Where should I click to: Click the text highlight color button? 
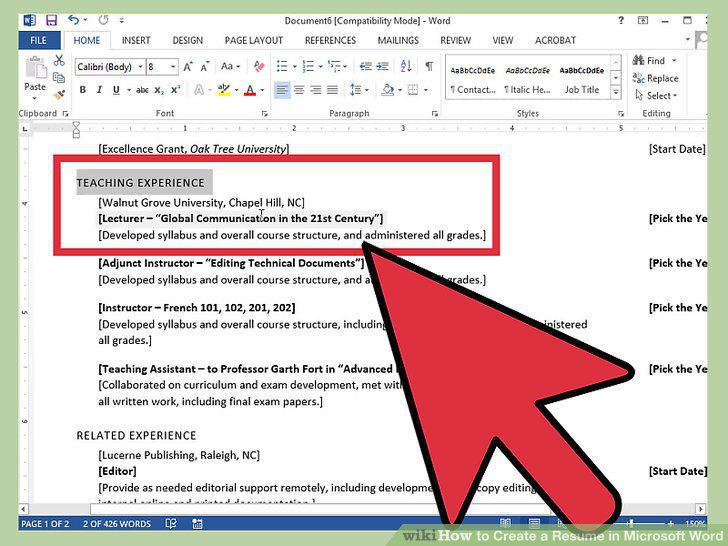224,90
